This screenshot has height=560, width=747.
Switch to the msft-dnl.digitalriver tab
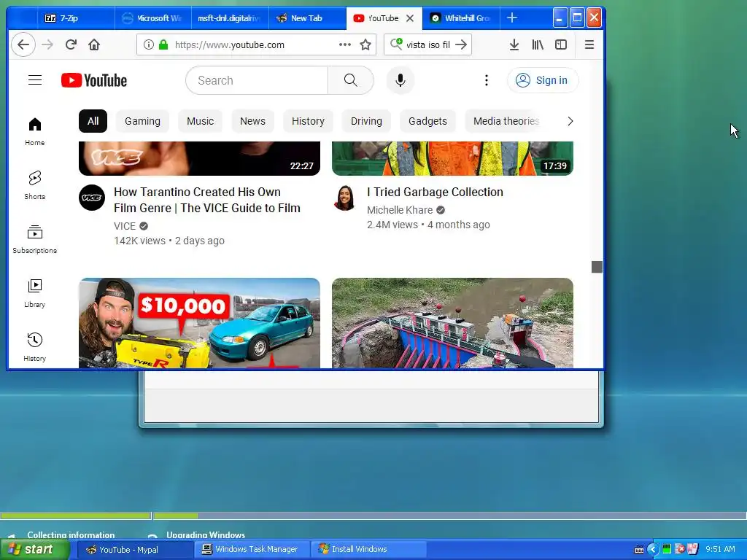point(230,18)
